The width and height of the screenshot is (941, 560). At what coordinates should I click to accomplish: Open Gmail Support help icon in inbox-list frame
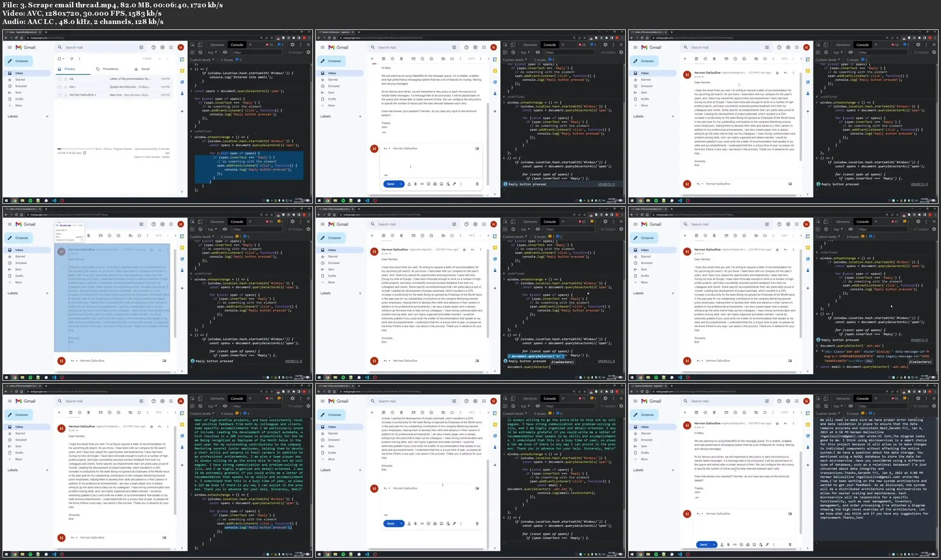153,48
